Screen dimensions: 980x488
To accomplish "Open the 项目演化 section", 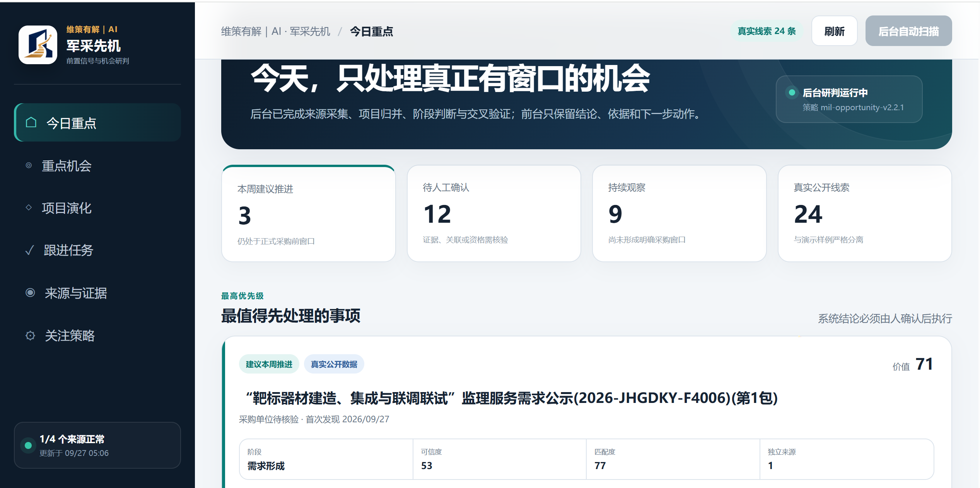I will tap(97, 208).
